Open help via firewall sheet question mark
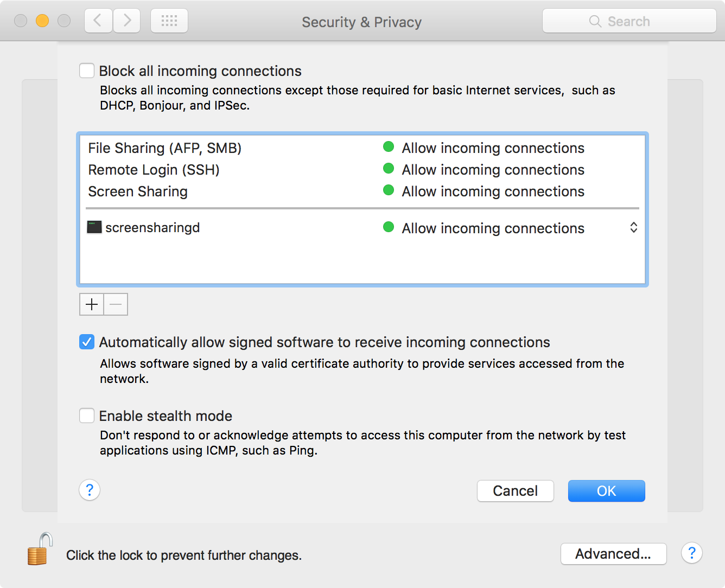The image size is (725, 588). click(x=90, y=490)
